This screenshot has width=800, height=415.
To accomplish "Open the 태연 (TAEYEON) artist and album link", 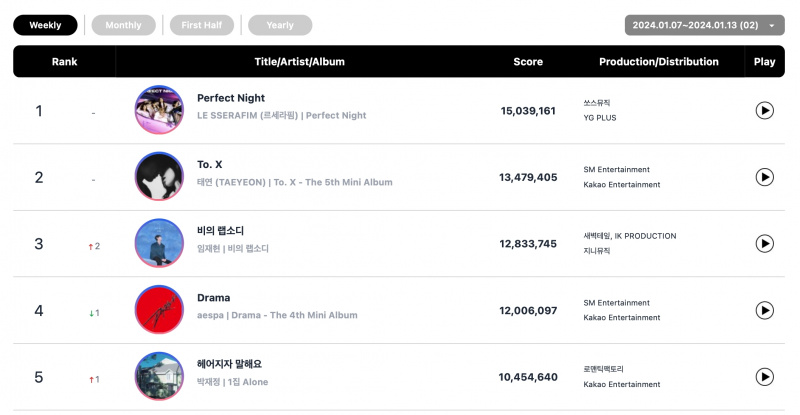I will pos(295,182).
